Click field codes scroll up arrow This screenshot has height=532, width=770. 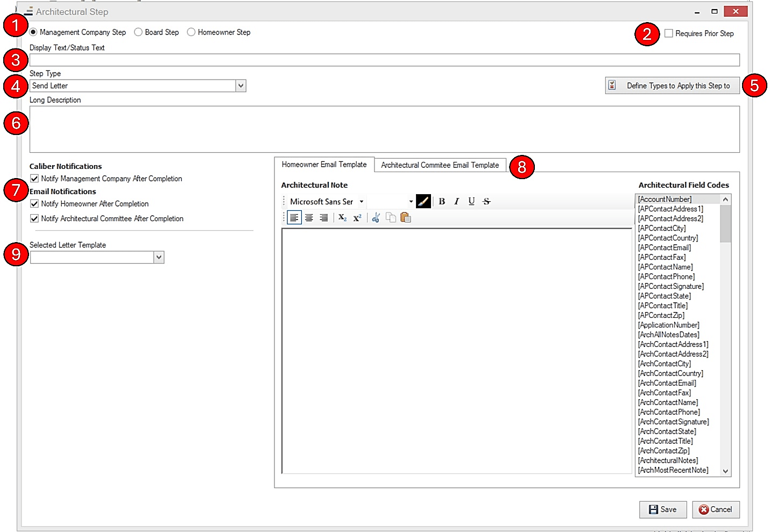tap(725, 200)
